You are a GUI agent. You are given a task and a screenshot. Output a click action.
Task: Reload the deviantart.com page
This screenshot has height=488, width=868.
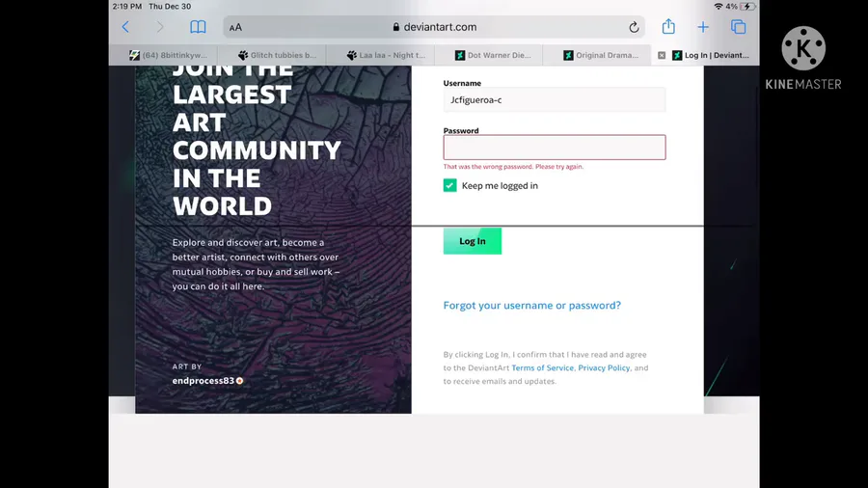point(634,27)
